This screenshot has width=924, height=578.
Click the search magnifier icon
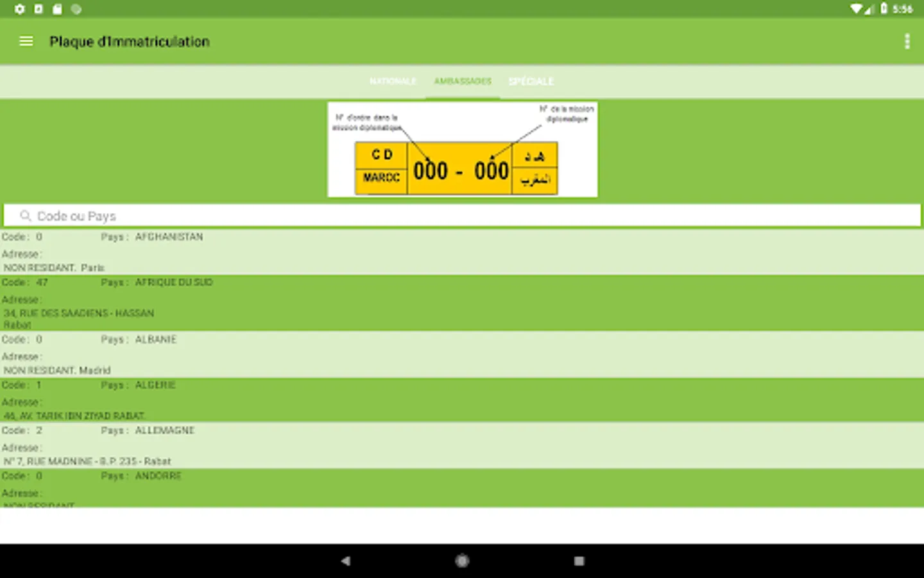tap(24, 216)
